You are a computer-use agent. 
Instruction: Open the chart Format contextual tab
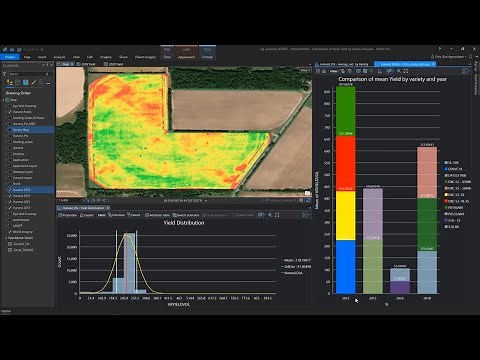pos(207,57)
